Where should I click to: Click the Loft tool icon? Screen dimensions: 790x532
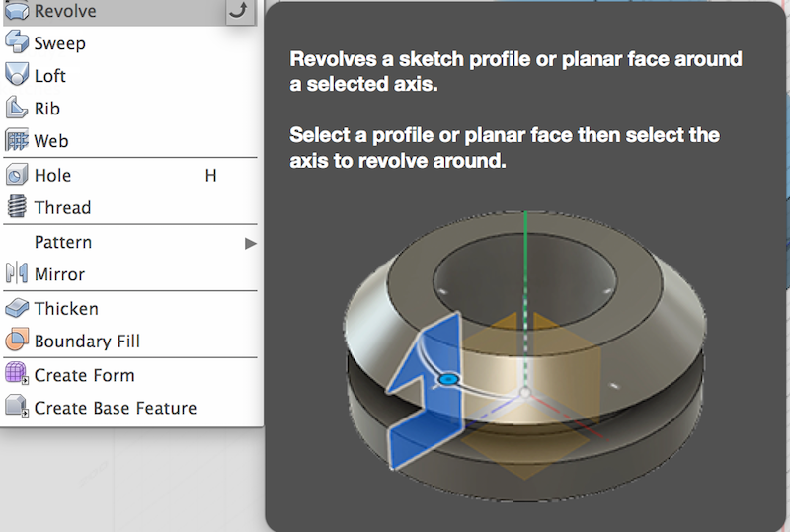coord(17,75)
